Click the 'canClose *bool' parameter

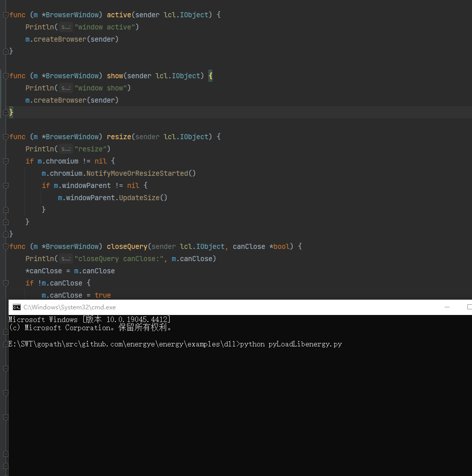(261, 246)
